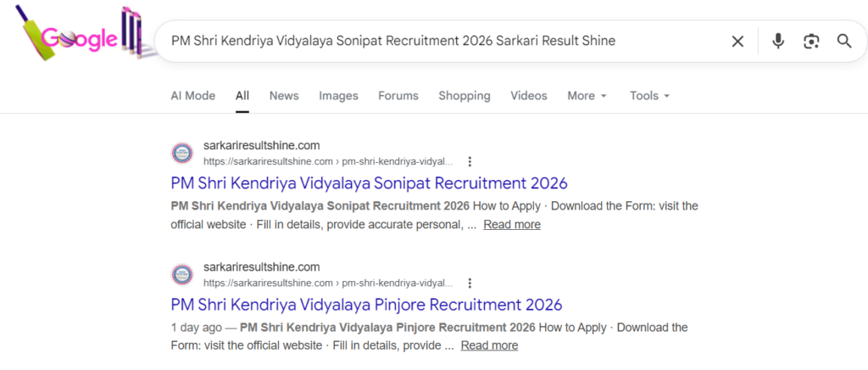Click the magnifying glass search button

(x=844, y=41)
